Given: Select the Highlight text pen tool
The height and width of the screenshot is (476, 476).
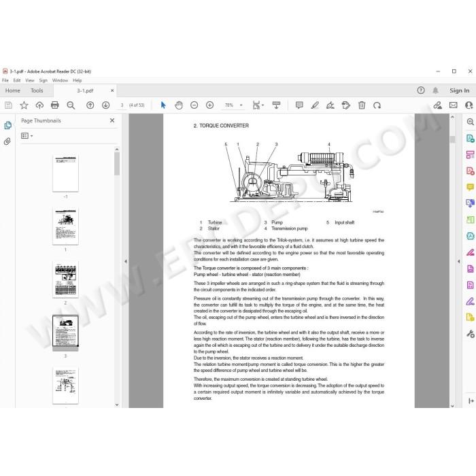Looking at the screenshot, I should (x=315, y=105).
